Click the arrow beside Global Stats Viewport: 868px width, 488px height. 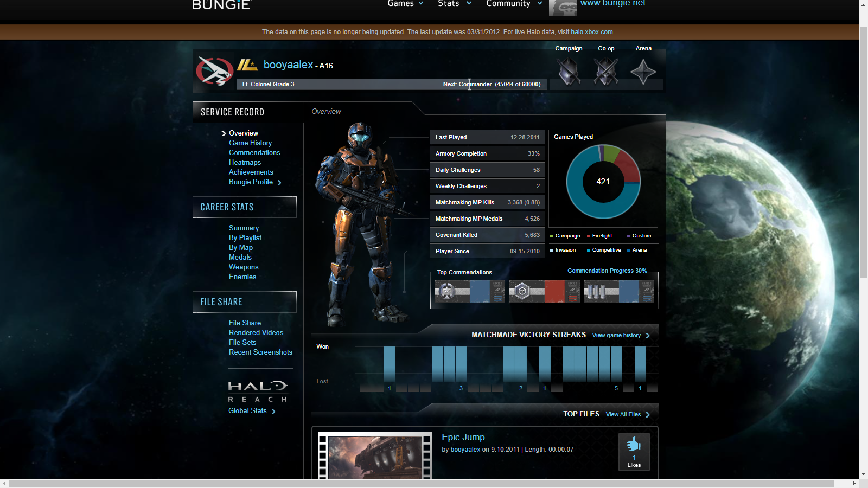click(x=273, y=412)
